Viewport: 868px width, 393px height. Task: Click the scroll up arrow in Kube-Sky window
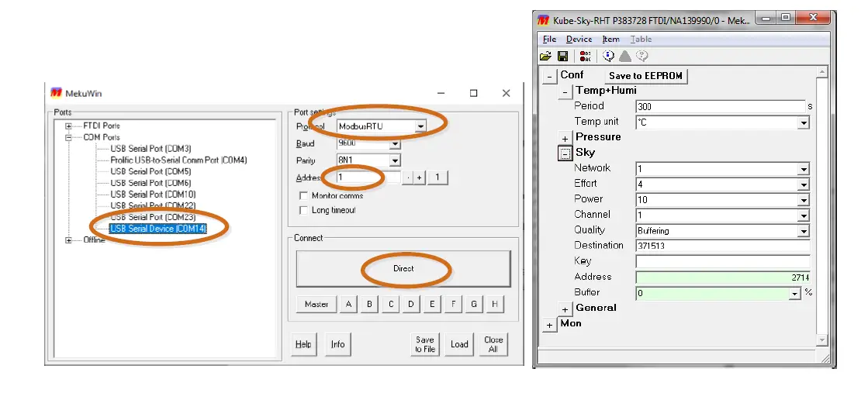click(822, 72)
